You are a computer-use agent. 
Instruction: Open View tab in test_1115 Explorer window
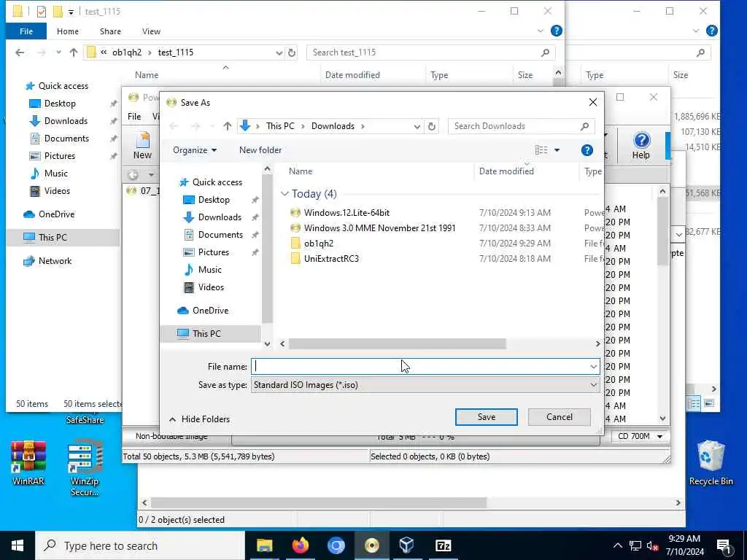[151, 31]
